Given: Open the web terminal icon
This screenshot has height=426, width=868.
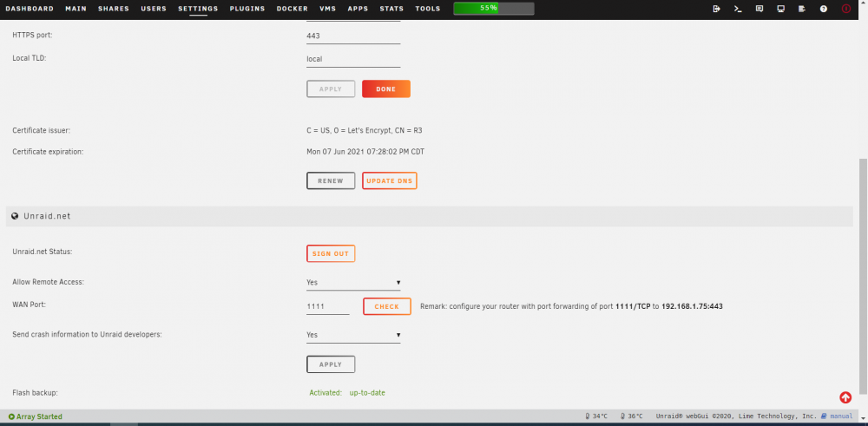Looking at the screenshot, I should (738, 9).
